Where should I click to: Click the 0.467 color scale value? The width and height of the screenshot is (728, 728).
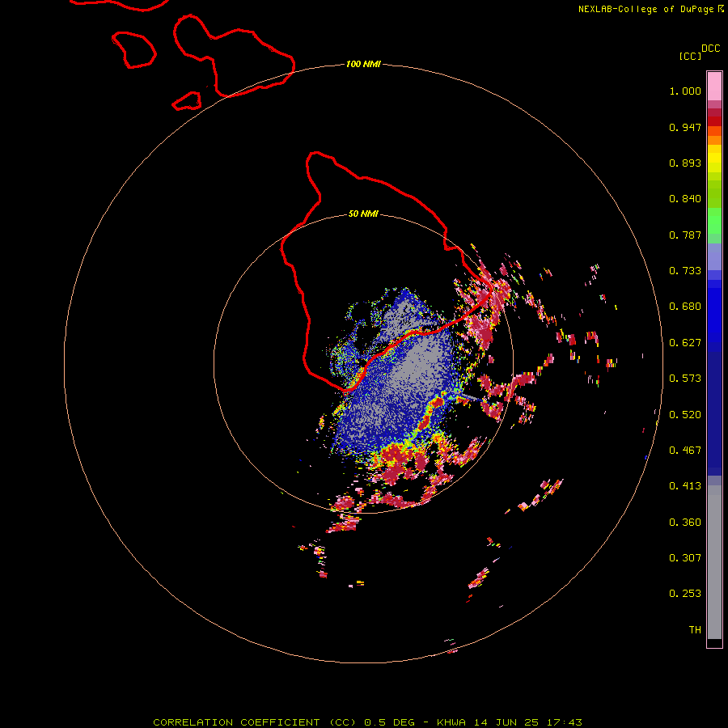(685, 451)
